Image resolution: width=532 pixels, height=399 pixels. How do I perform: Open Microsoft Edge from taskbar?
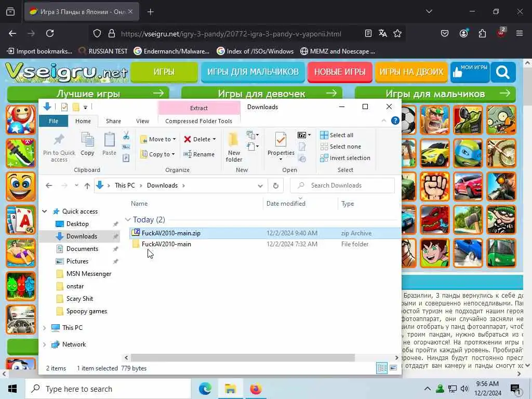(x=205, y=389)
